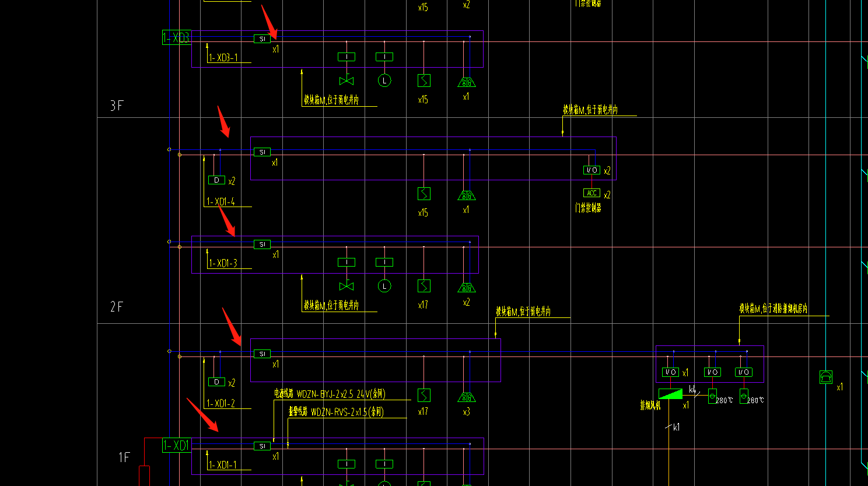The height and width of the screenshot is (486, 868).
Task: Select the 模块箱M note above the 1-XD1-2 box
Action: point(523,312)
